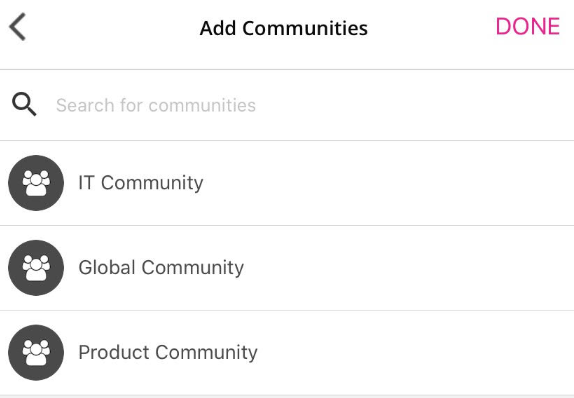Tap the Global Community group avatar icon
The image size is (574, 398).
pos(36,268)
